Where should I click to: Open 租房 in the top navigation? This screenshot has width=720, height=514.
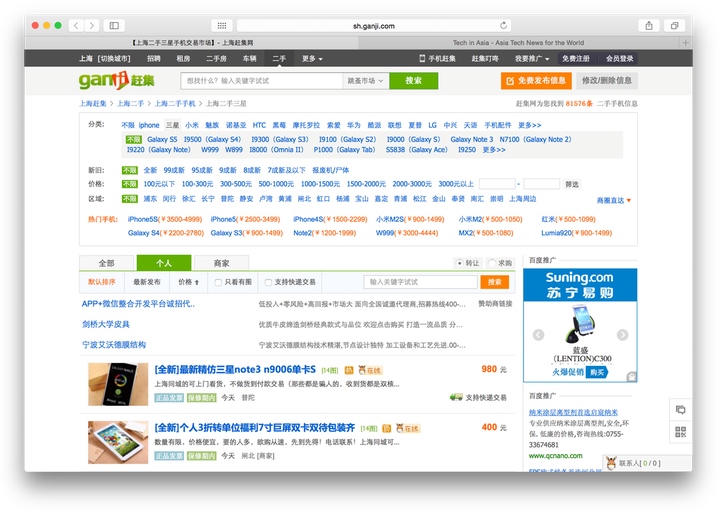point(183,59)
